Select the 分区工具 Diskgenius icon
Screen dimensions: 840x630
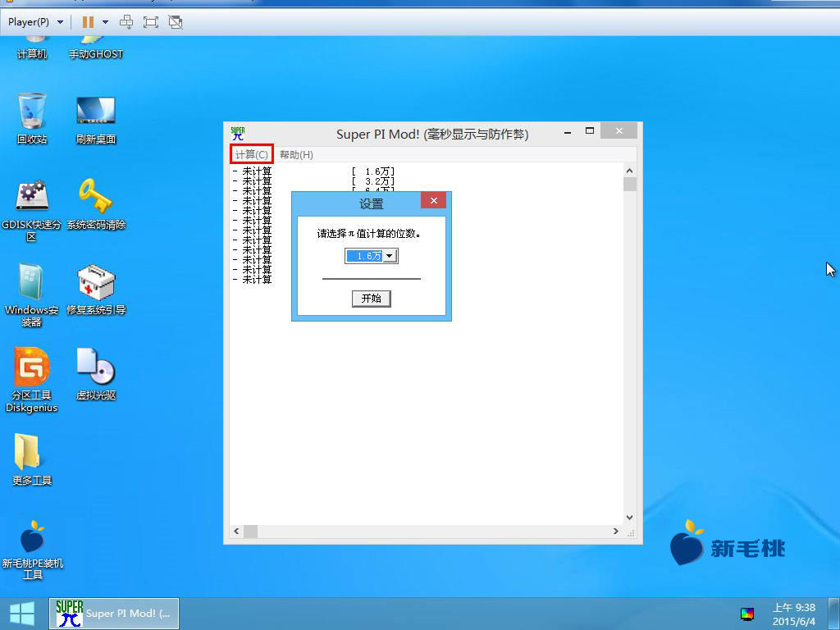pyautogui.click(x=32, y=380)
